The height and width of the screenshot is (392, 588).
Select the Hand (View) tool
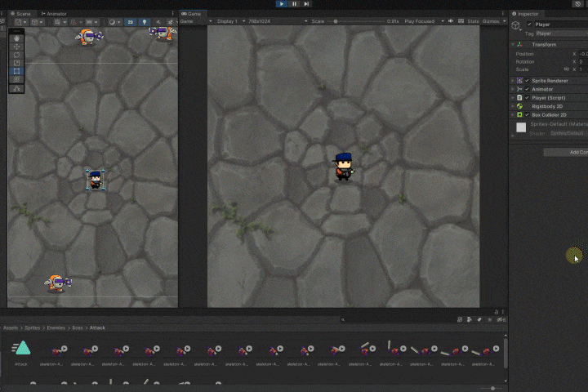point(16,38)
